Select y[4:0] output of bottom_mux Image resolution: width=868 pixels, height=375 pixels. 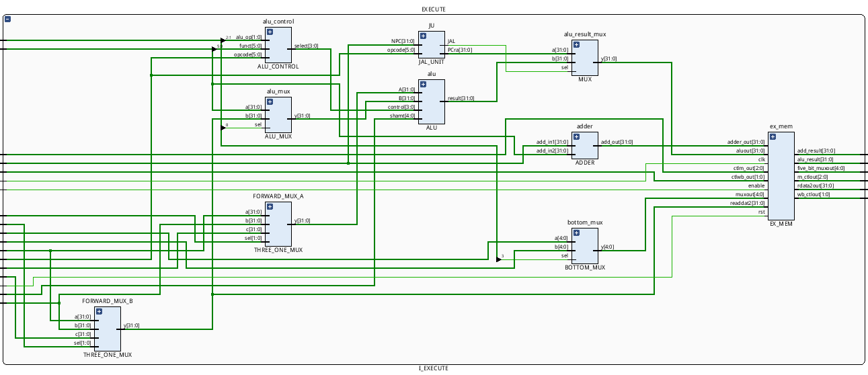pyautogui.click(x=607, y=247)
